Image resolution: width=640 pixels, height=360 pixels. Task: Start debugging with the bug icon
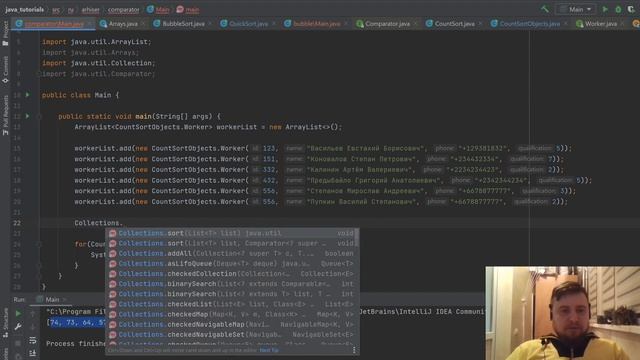[x=618, y=9]
